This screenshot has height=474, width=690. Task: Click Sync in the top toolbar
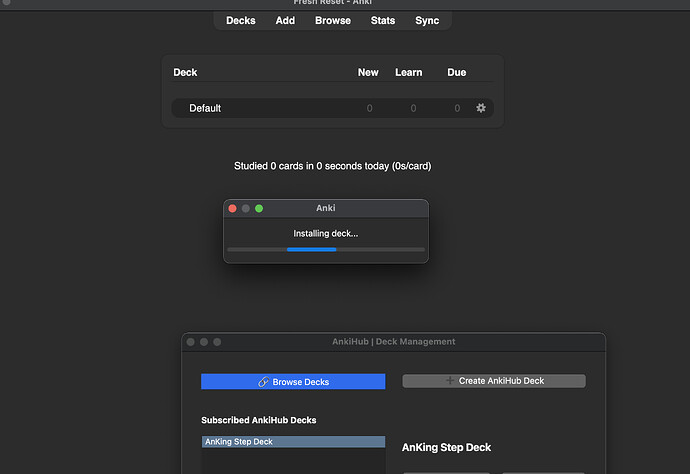[427, 21]
